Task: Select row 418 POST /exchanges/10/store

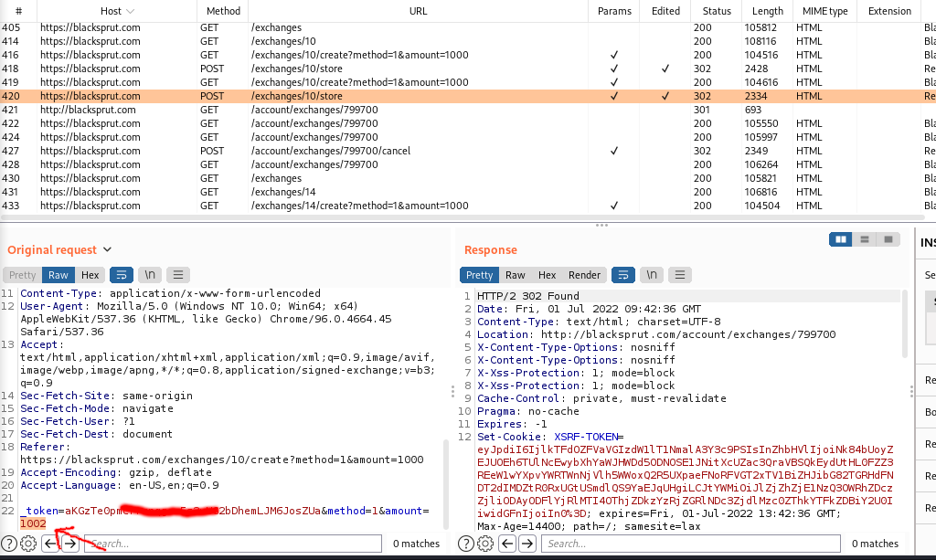Action: (x=468, y=69)
